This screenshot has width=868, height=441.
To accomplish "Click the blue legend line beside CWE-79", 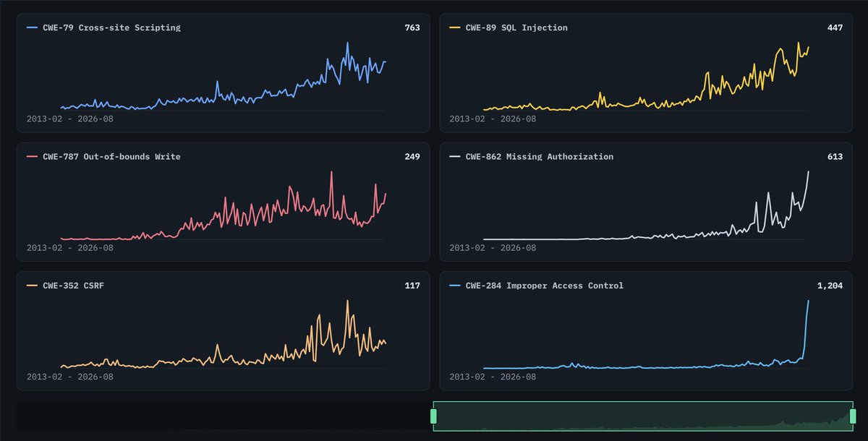I will pyautogui.click(x=32, y=27).
